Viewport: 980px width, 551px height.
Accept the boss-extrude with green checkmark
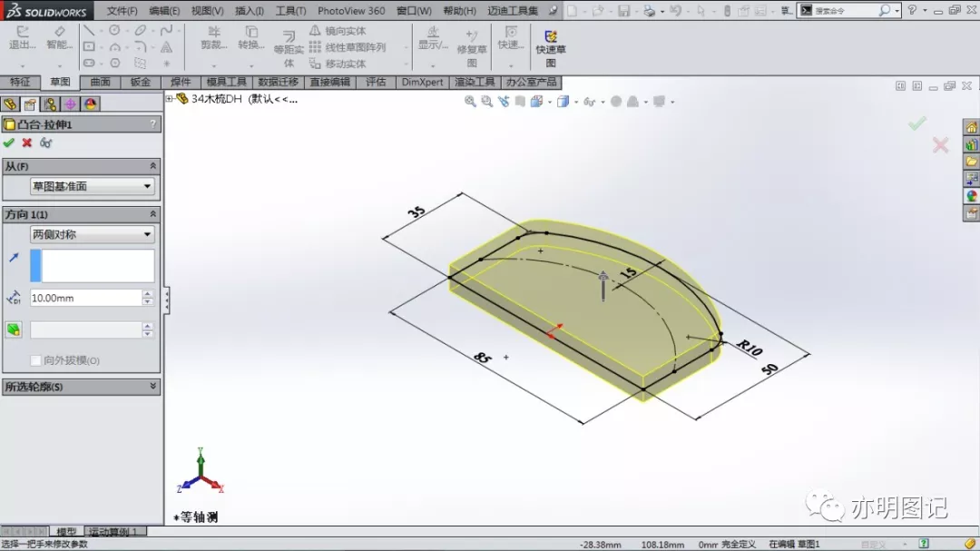click(9, 143)
